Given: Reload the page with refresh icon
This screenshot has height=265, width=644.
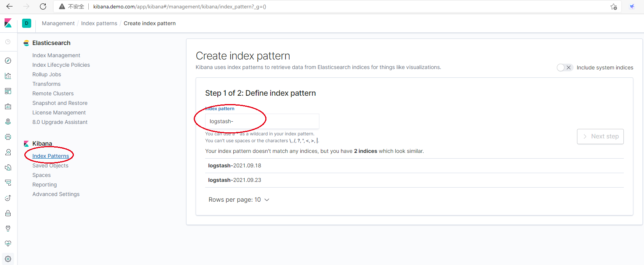Looking at the screenshot, I should tap(43, 6).
